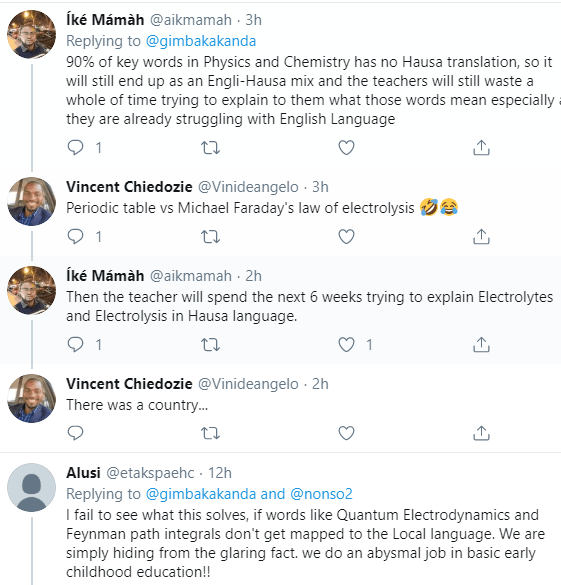Open the @etakspaehc handle

coord(150,473)
